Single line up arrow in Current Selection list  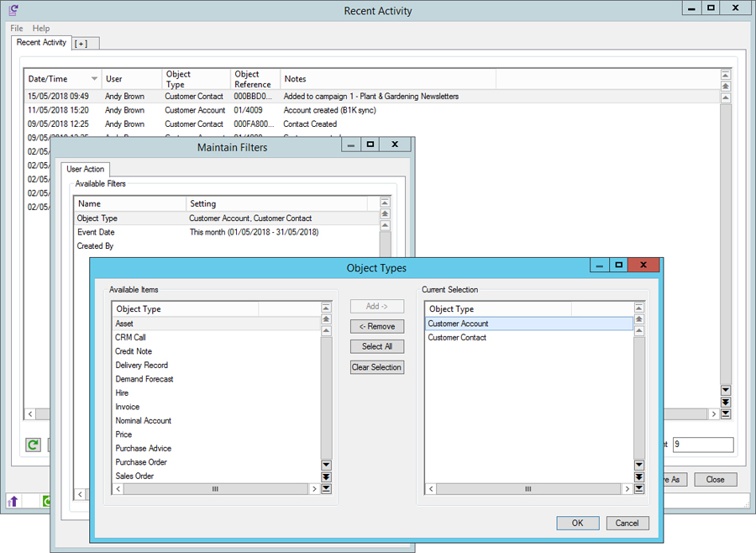[639, 330]
